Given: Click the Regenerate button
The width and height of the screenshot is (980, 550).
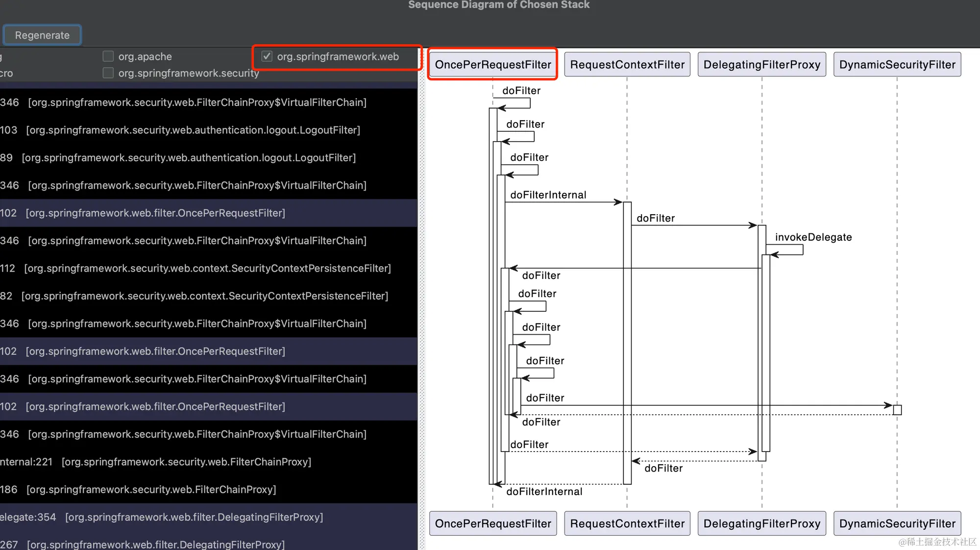Looking at the screenshot, I should point(42,35).
